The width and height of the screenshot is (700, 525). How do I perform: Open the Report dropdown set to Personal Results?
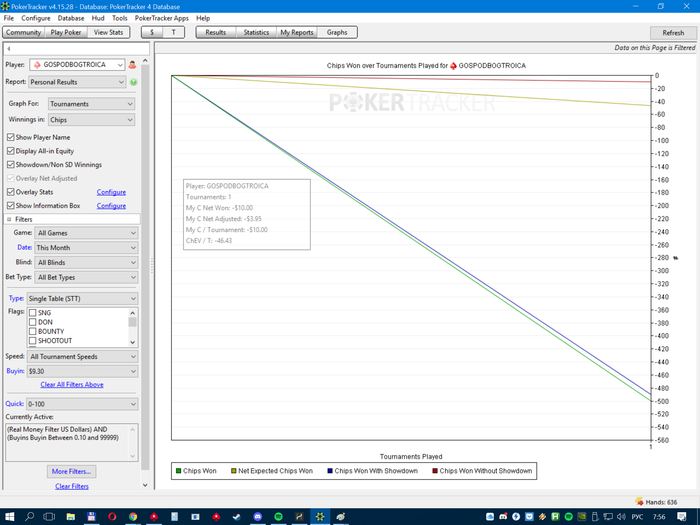tap(77, 82)
